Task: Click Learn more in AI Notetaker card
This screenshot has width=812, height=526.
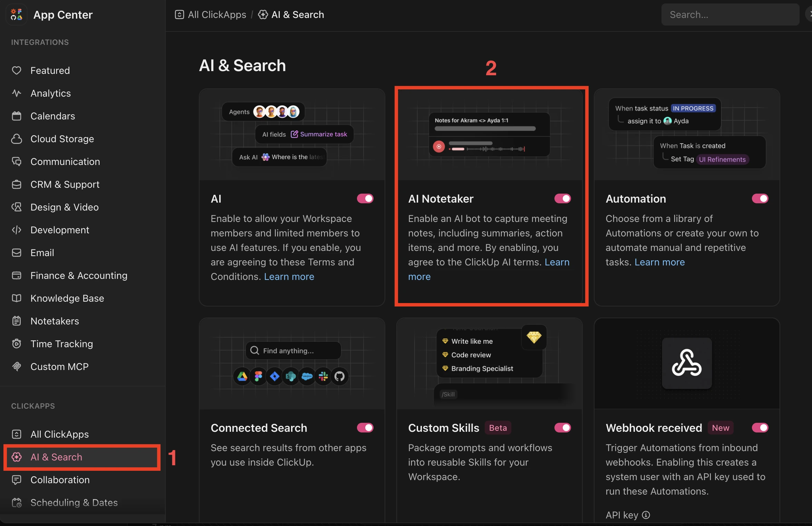Action: (x=557, y=262)
